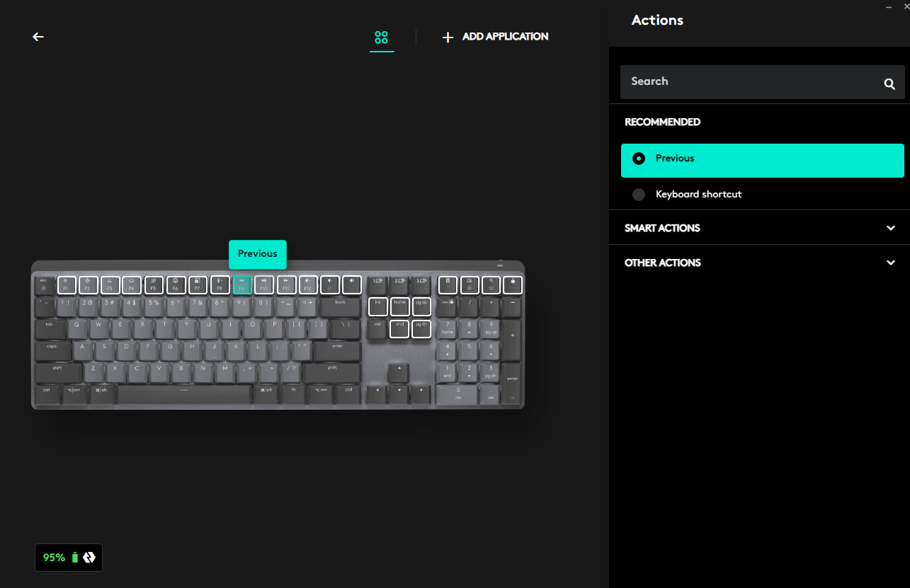The image size is (910, 588).
Task: Click the search magnifier icon
Action: 889,83
